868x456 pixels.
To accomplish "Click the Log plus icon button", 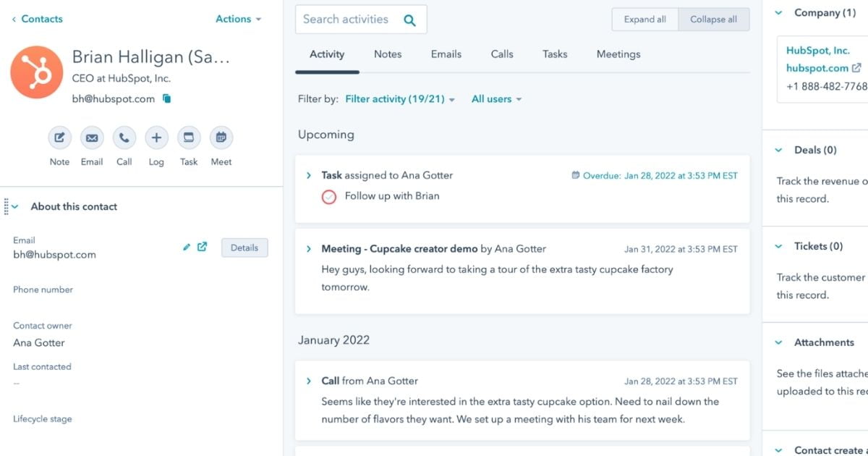I will (156, 138).
